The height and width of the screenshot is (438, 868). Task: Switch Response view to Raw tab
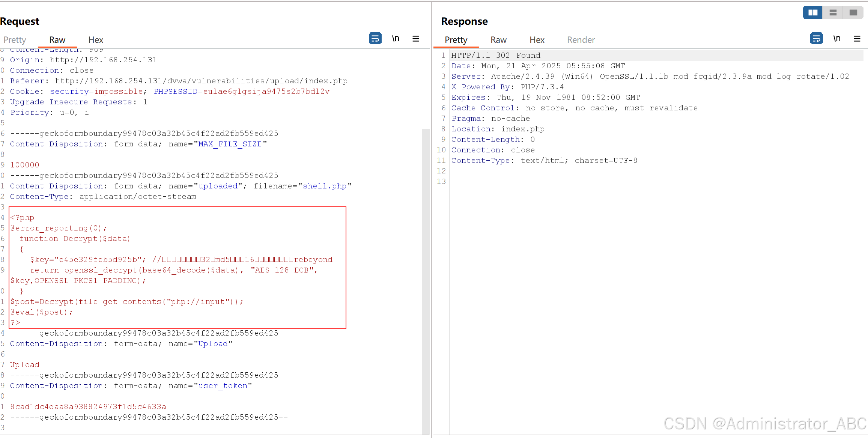pyautogui.click(x=498, y=40)
